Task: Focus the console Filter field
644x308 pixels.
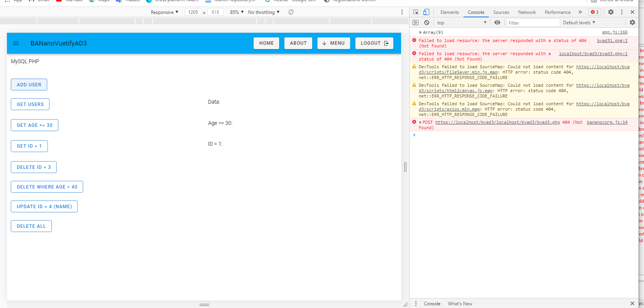Action: [533, 23]
